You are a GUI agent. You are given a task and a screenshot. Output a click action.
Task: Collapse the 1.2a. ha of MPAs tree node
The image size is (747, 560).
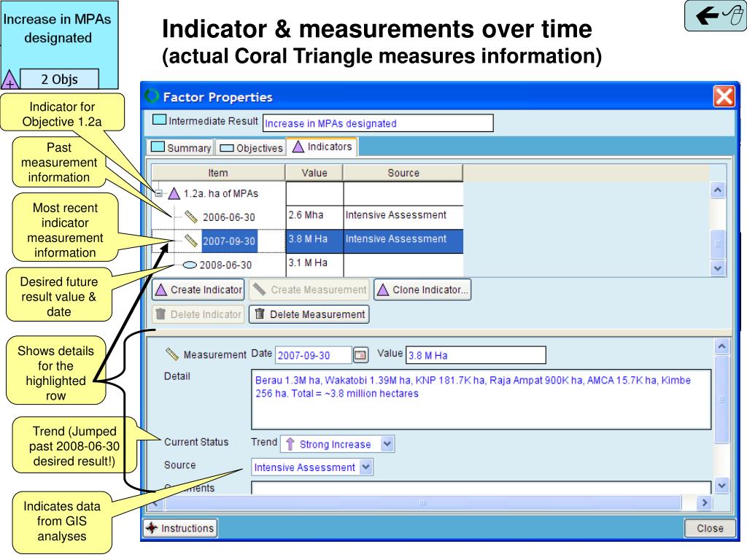(158, 193)
